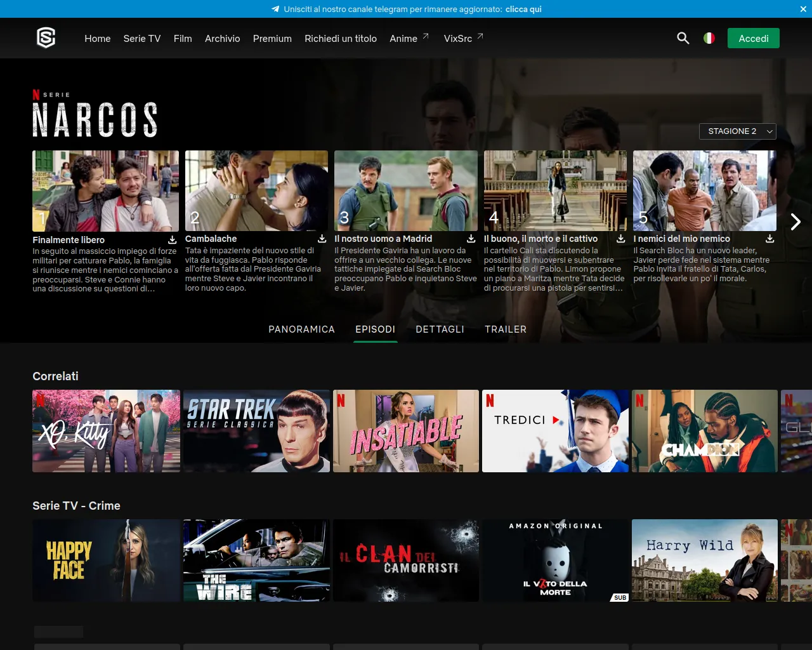Select The Wire crime series poster

point(256,560)
